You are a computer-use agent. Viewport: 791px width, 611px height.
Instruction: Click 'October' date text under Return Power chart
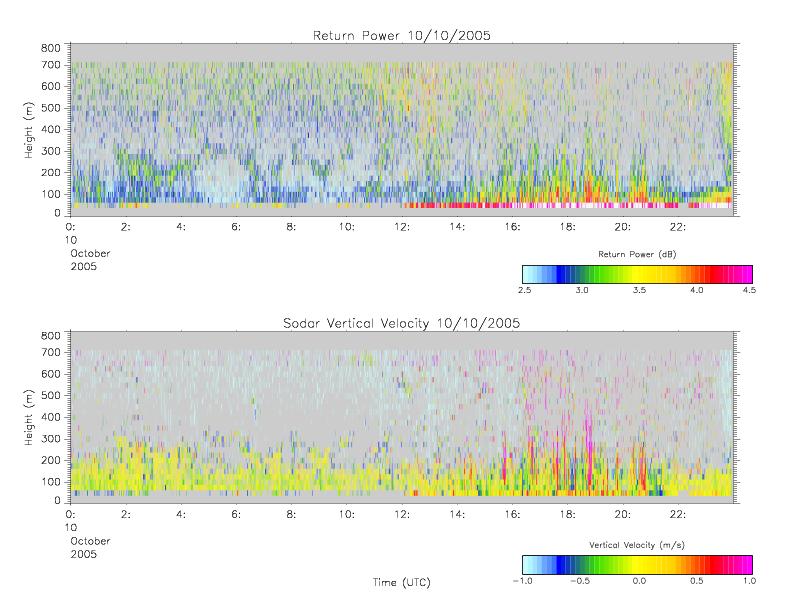pyautogui.click(x=90, y=253)
